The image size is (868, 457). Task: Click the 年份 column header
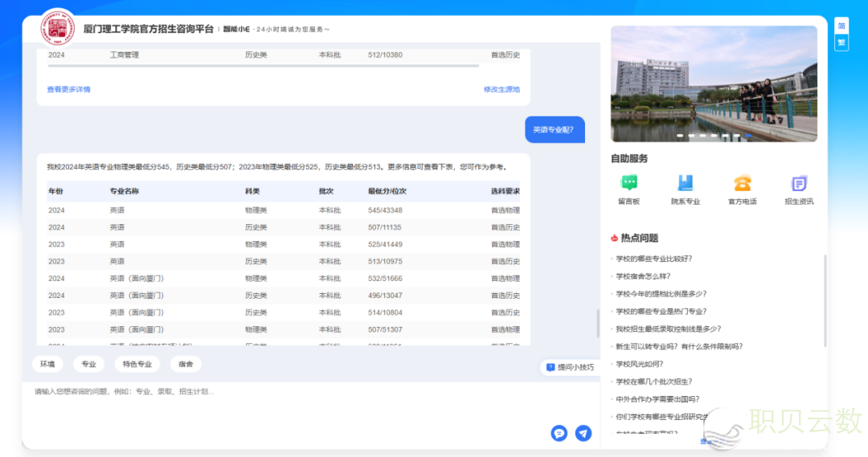click(56, 191)
